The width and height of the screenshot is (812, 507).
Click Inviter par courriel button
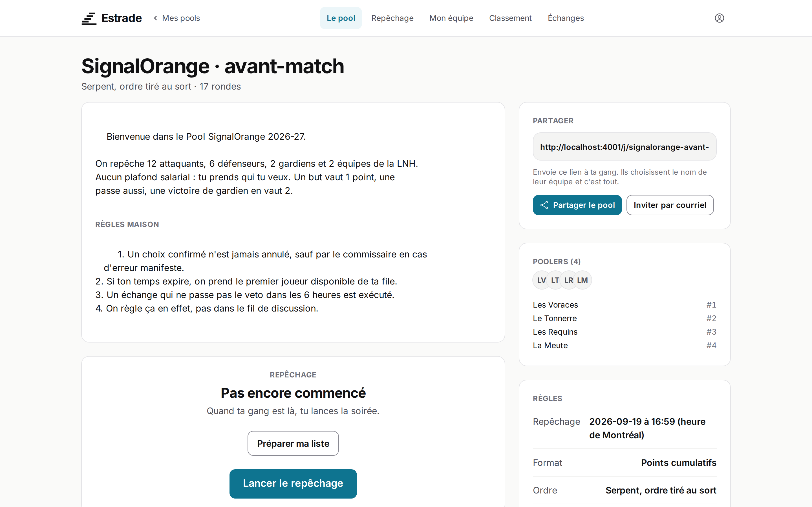coord(670,205)
